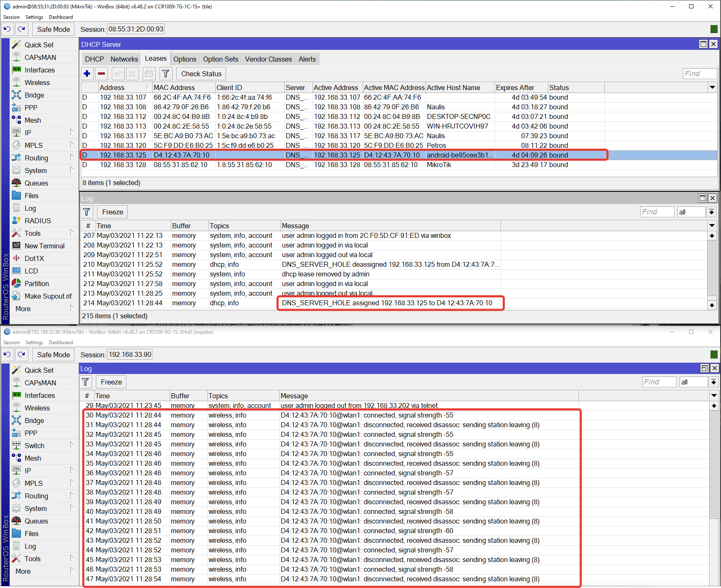
Task: Open the bottom Log 'all' buffer dropdown
Action: (x=713, y=382)
